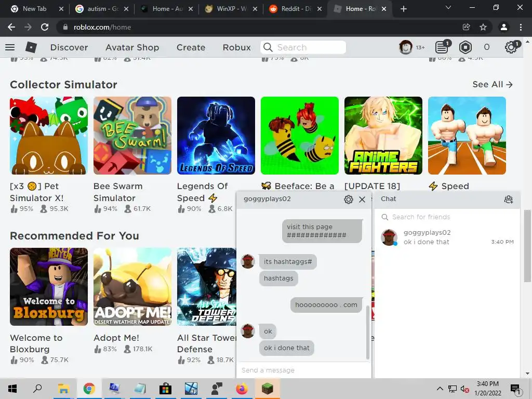The width and height of the screenshot is (532, 399).
Task: Close the Home - Roblox tab
Action: pyautogui.click(x=384, y=9)
